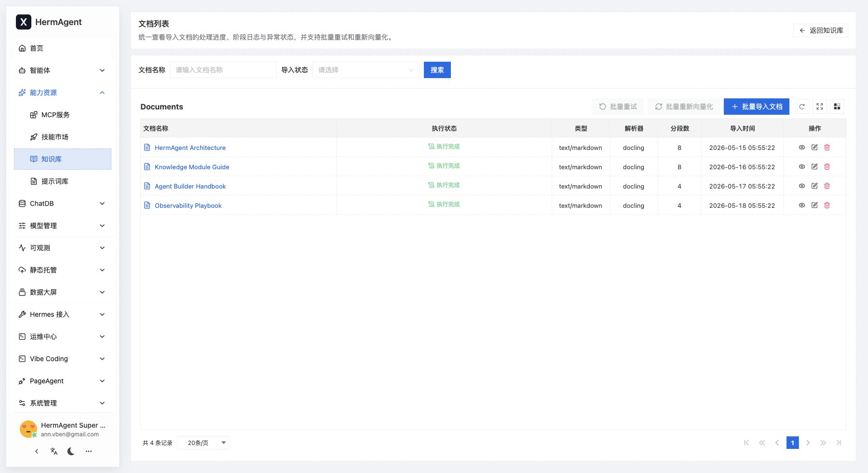This screenshot has height=473, width=868.
Task: Expand the 静态托管 menu
Action: pos(63,270)
